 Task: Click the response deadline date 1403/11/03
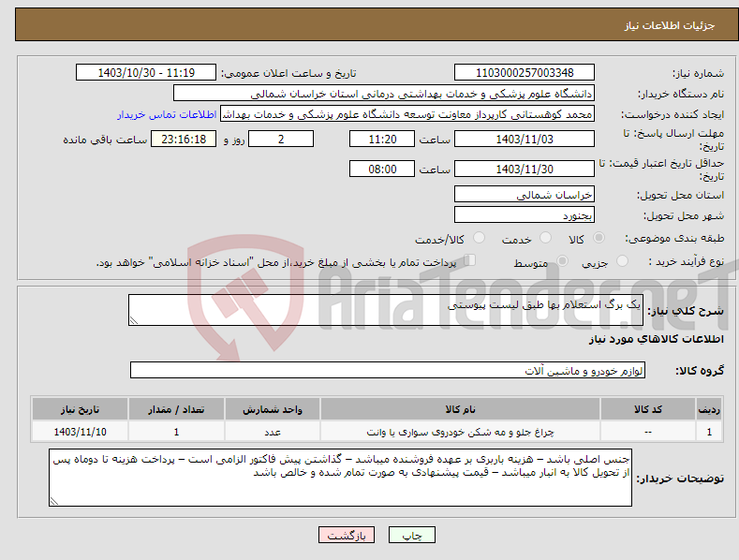[x=525, y=139]
